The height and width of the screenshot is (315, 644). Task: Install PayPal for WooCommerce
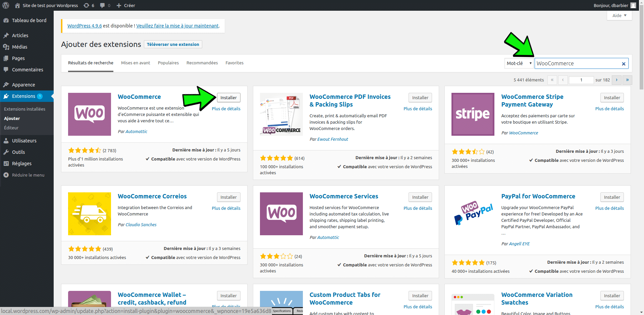click(612, 197)
